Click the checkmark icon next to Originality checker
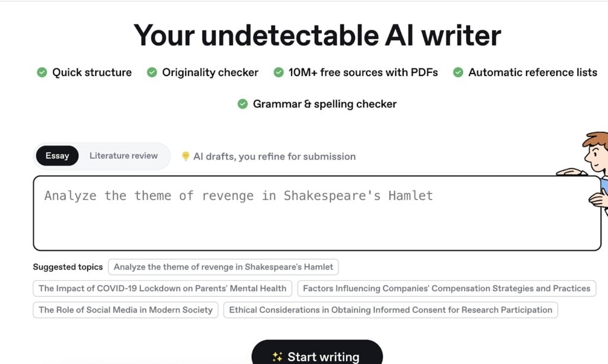This screenshot has width=608, height=364. (x=152, y=72)
